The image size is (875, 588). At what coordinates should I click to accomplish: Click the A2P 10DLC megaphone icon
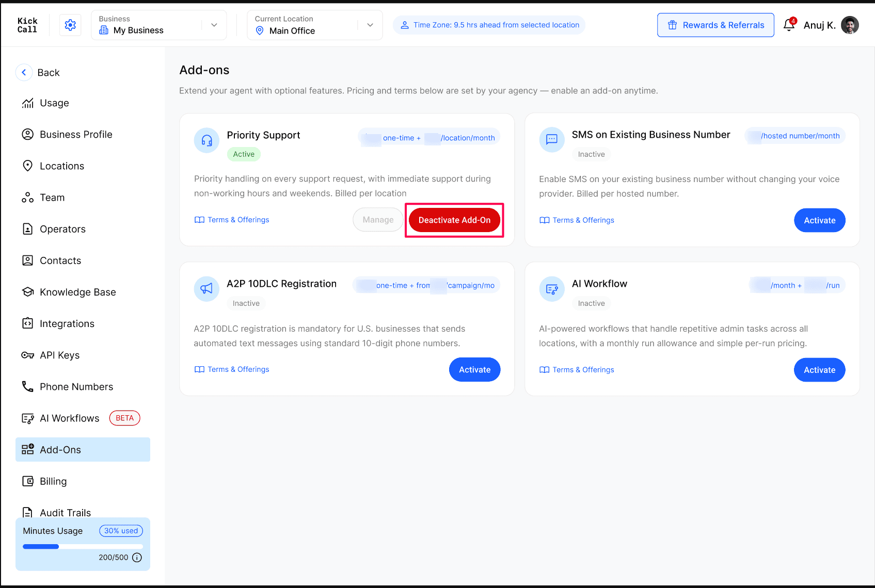pyautogui.click(x=206, y=289)
